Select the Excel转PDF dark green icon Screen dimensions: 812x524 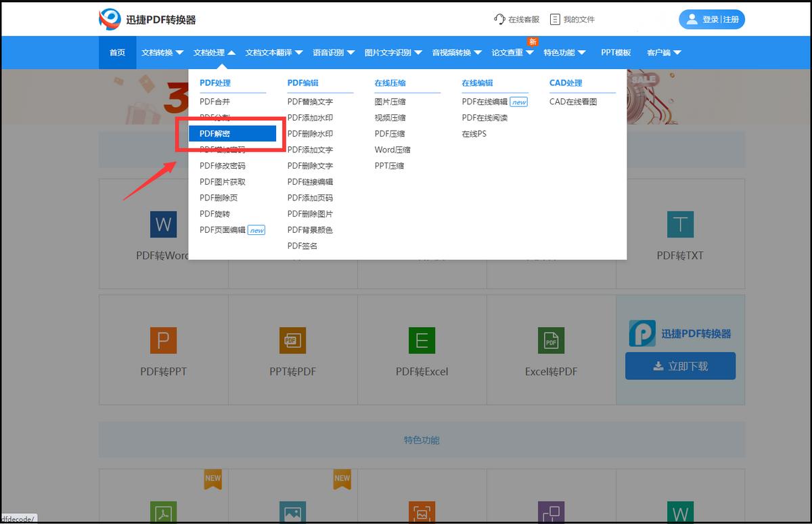point(551,341)
